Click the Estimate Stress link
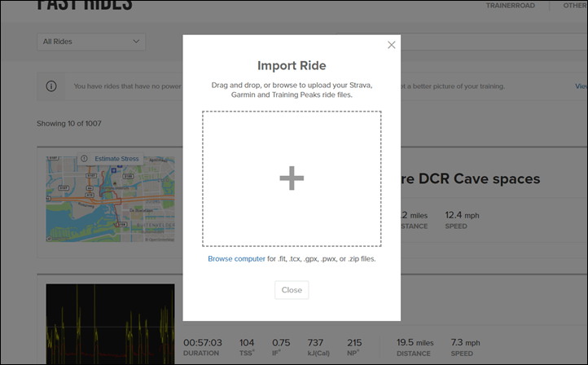Screen dimensions: 588x365 (116, 159)
